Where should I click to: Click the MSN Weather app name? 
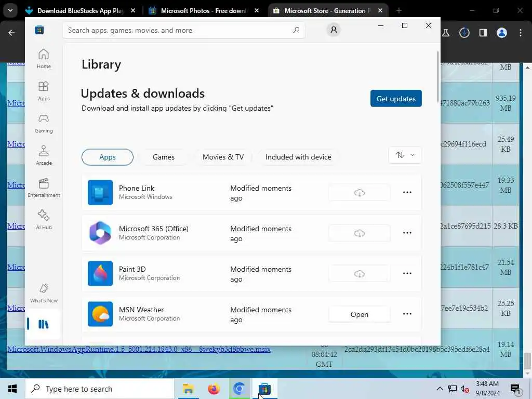point(141,310)
